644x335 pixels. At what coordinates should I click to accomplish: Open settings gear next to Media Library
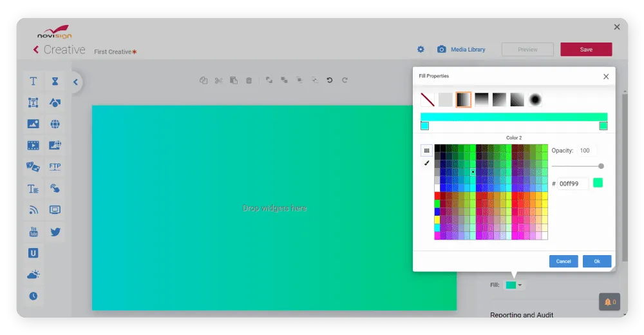pyautogui.click(x=421, y=50)
